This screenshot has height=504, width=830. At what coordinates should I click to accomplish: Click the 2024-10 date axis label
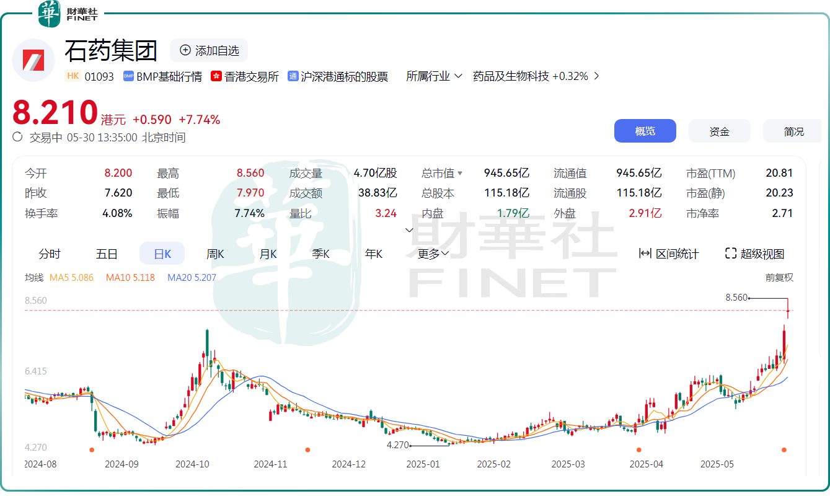[193, 464]
